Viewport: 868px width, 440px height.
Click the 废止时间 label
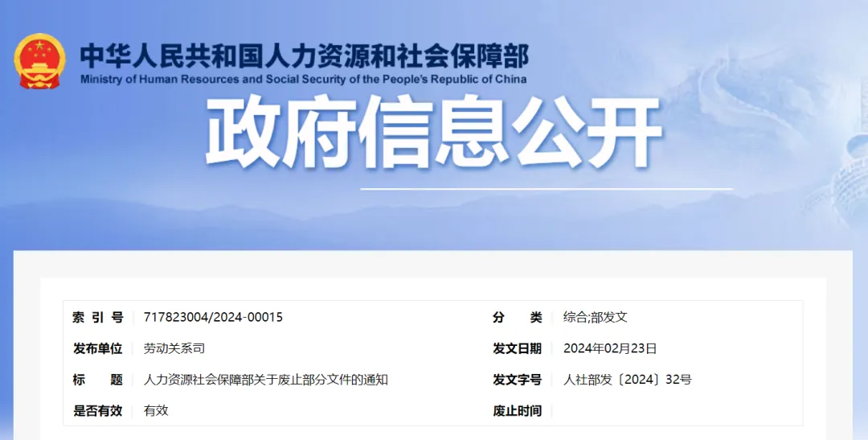coord(518,410)
